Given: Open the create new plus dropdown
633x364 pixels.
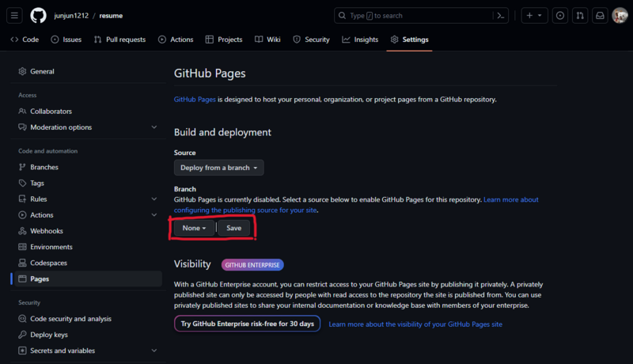Looking at the screenshot, I should (x=534, y=16).
